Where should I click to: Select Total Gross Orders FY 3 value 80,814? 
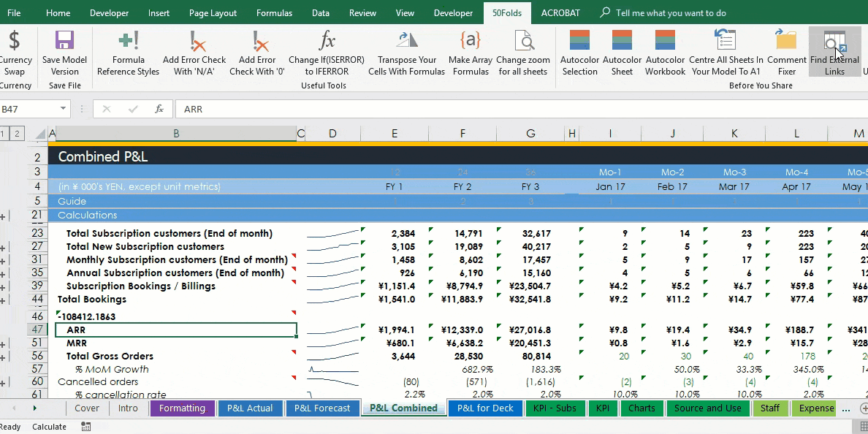coord(530,357)
